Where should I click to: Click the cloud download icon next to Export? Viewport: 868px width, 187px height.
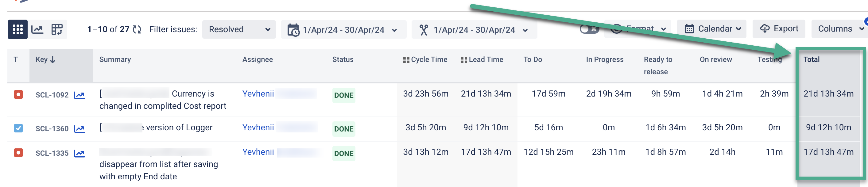(x=765, y=29)
